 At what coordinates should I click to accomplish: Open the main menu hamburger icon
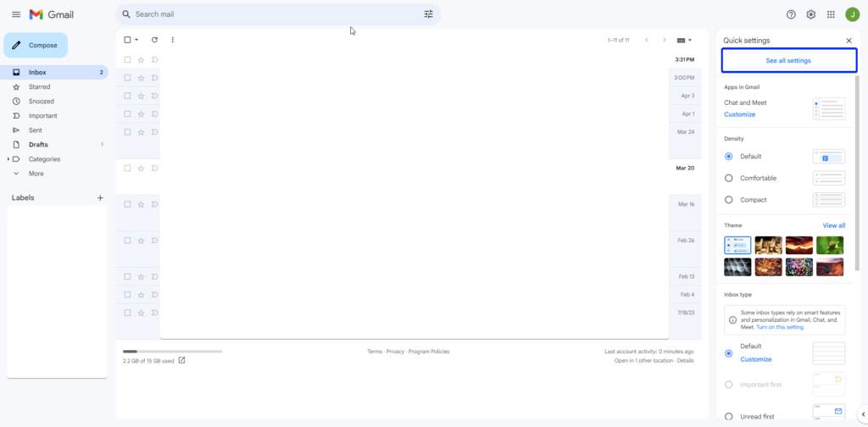16,14
